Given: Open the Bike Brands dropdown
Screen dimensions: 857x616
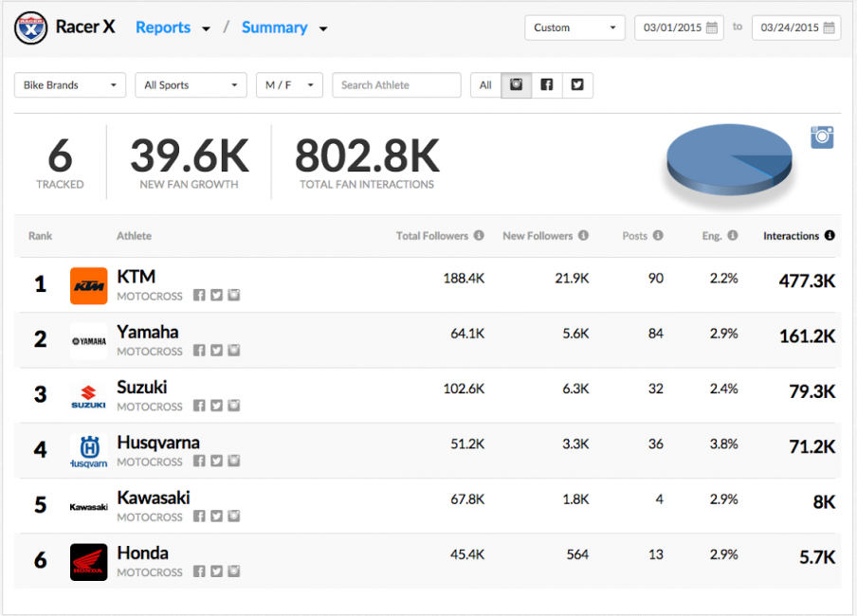Looking at the screenshot, I should (x=70, y=85).
